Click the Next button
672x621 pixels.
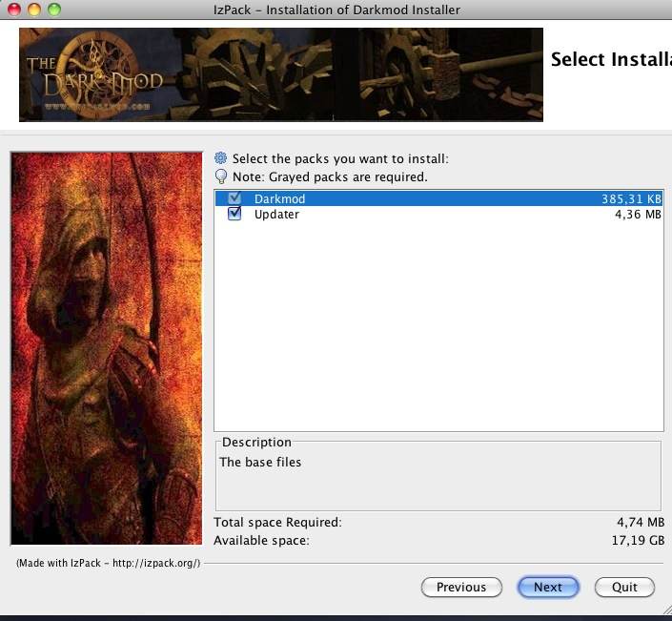pos(548,587)
